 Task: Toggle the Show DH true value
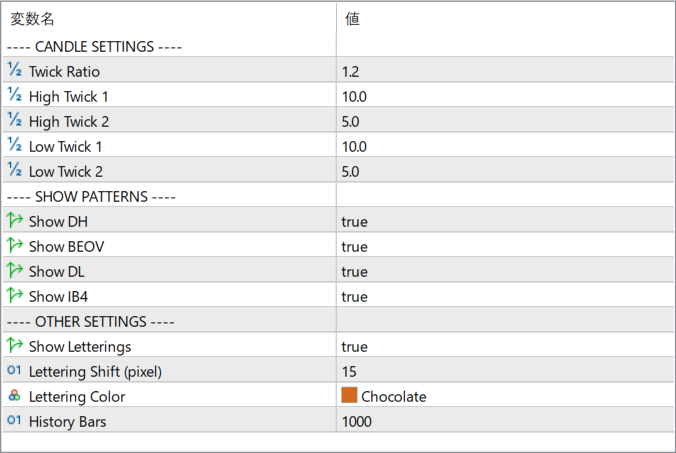[x=354, y=222]
